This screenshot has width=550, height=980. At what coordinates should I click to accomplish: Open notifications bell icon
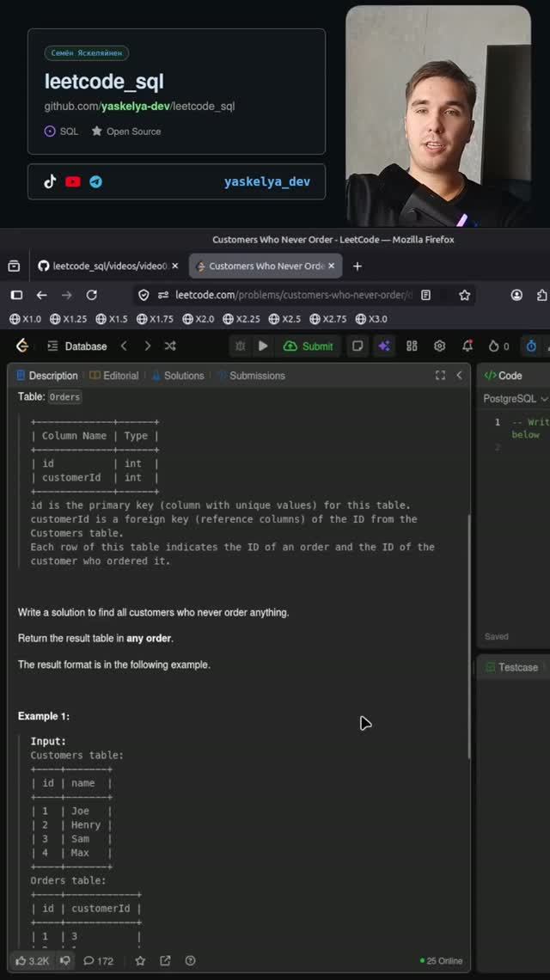(x=467, y=346)
